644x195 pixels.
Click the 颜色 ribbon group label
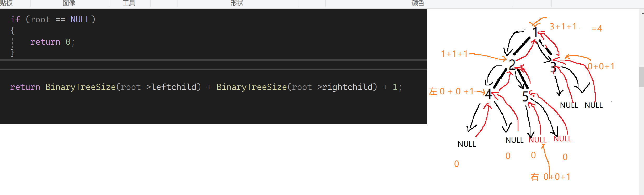point(418,3)
